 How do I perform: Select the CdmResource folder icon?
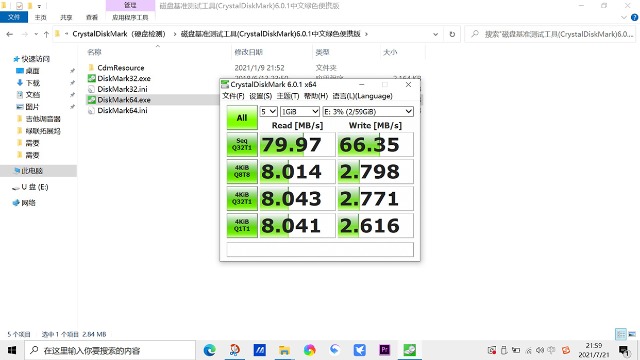coord(91,68)
